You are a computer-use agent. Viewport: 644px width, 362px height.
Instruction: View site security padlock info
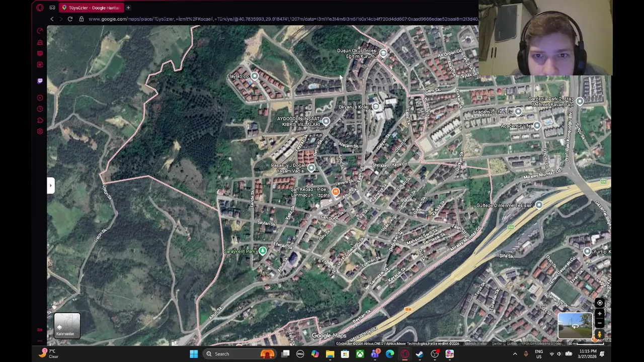pos(81,19)
